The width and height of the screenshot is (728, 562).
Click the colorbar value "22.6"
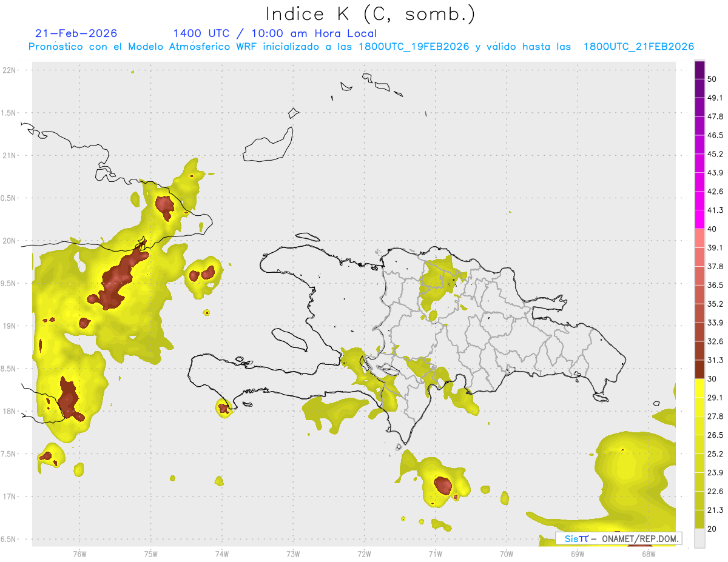(715, 492)
